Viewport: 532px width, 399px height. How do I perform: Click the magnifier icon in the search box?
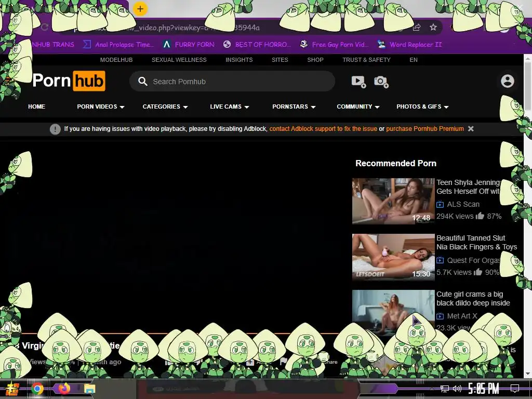tap(142, 82)
